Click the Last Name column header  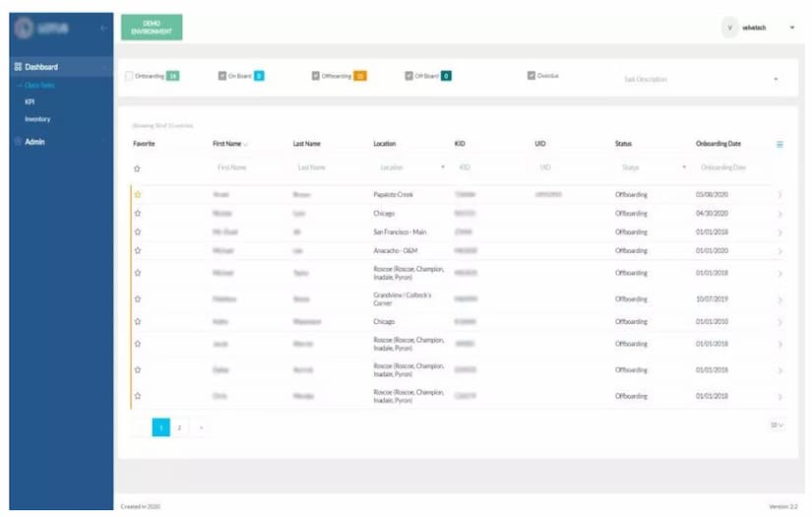click(x=306, y=144)
